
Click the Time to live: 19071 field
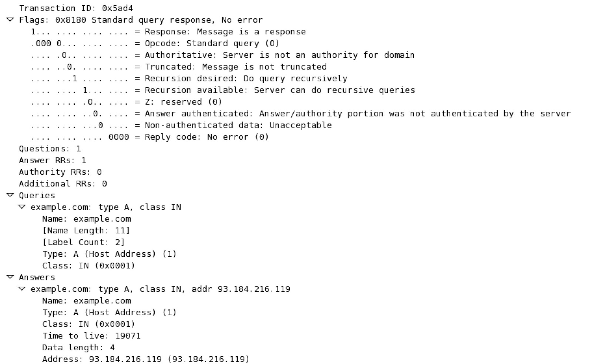point(91,336)
